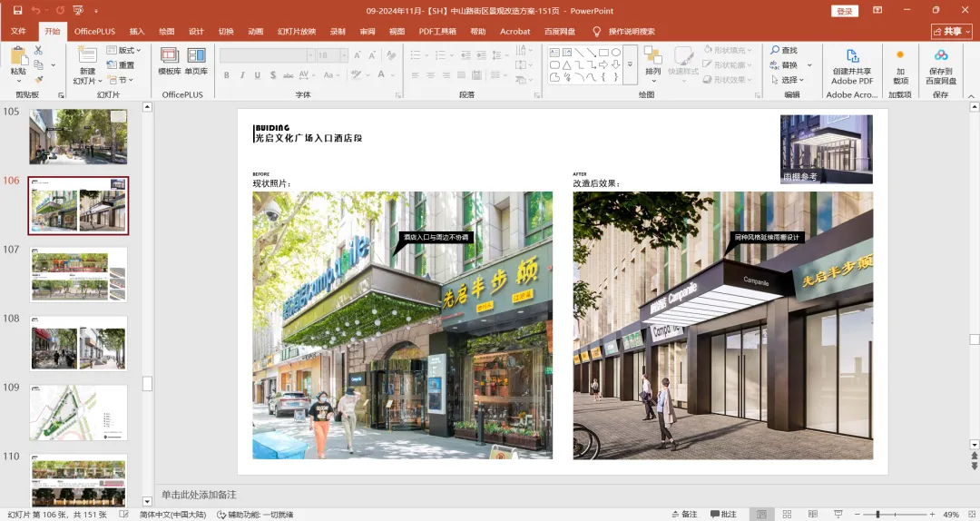Increase font size with the larger A

pos(358,55)
